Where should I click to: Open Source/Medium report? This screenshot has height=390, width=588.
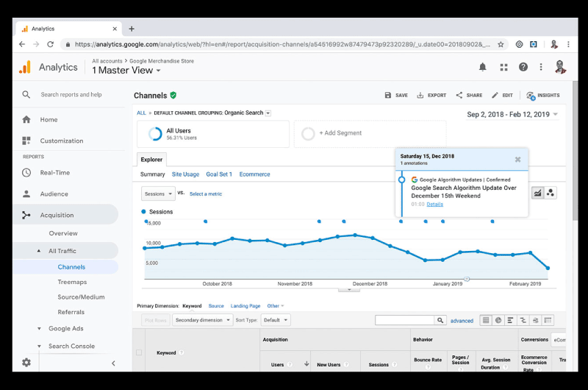point(81,297)
